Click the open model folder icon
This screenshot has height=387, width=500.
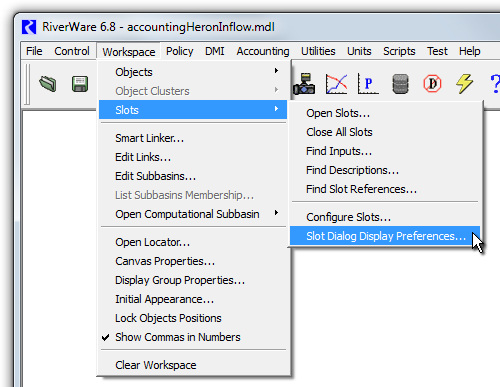coord(48,83)
